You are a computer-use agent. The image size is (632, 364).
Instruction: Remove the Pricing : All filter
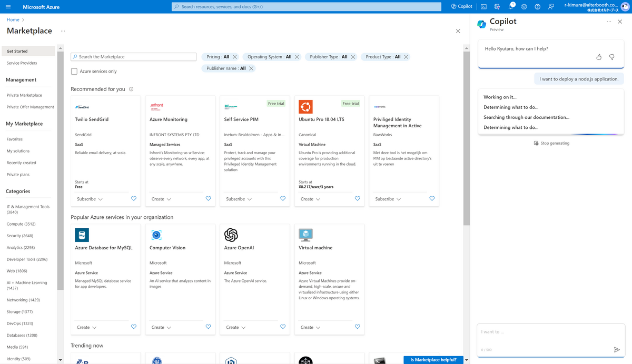pyautogui.click(x=235, y=57)
